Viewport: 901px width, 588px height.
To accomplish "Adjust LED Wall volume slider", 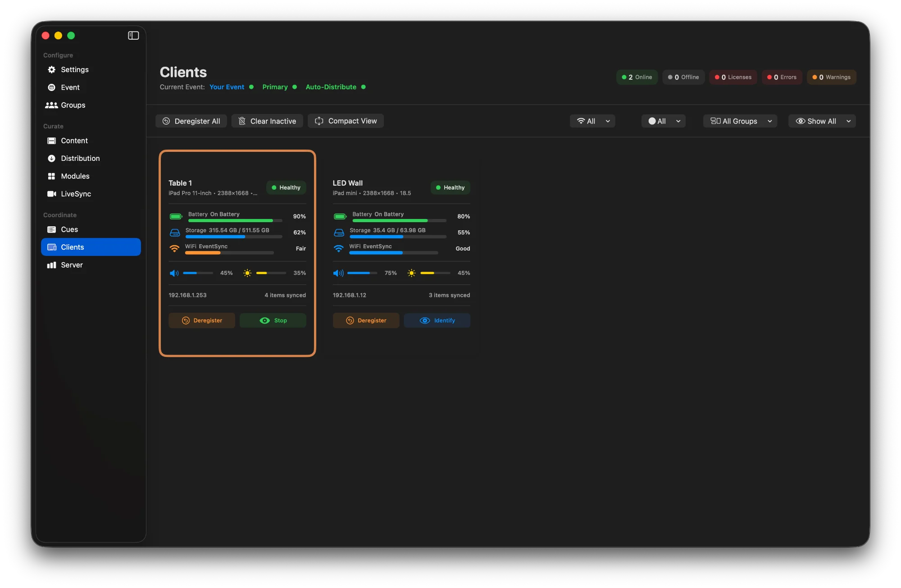I will (x=362, y=273).
